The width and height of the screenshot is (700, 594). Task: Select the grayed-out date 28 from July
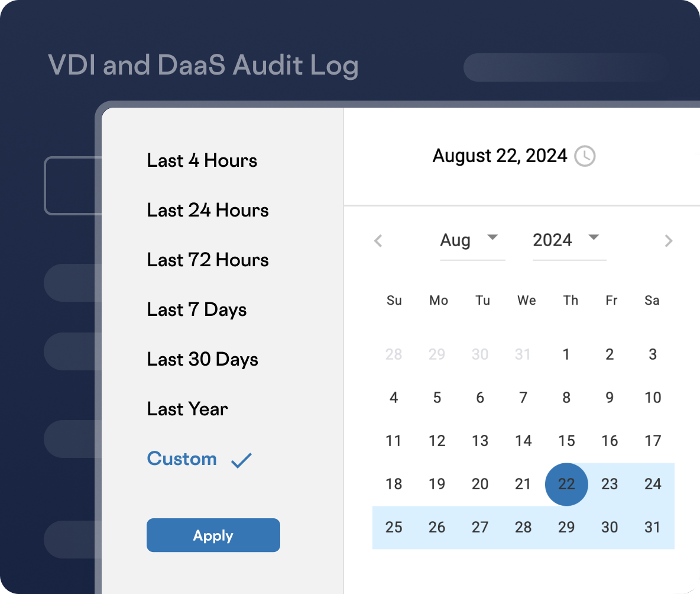(x=394, y=354)
